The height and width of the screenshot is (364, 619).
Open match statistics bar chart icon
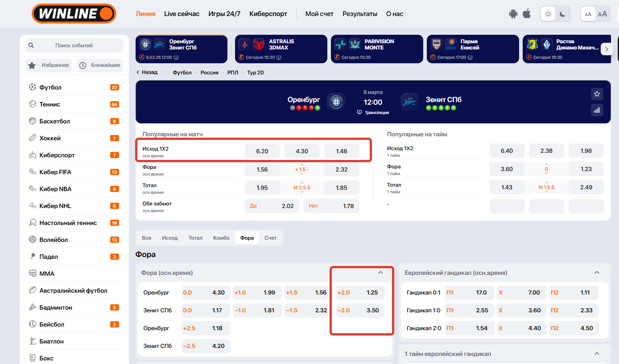[597, 110]
